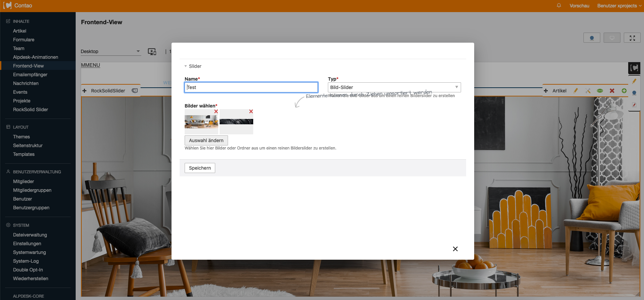This screenshot has height=300, width=644.
Task: Click the Inhalte section icon in sidebar
Action: tap(8, 21)
